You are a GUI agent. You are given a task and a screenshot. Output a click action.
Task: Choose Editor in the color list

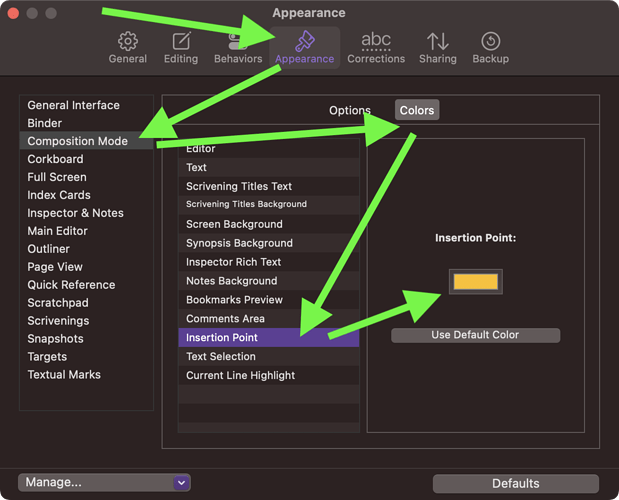click(268, 149)
